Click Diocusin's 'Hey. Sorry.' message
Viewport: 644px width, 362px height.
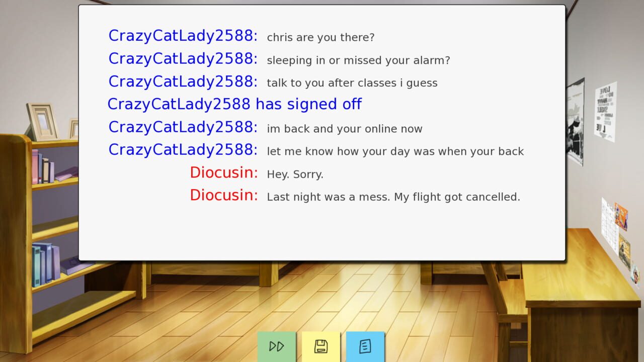click(295, 174)
